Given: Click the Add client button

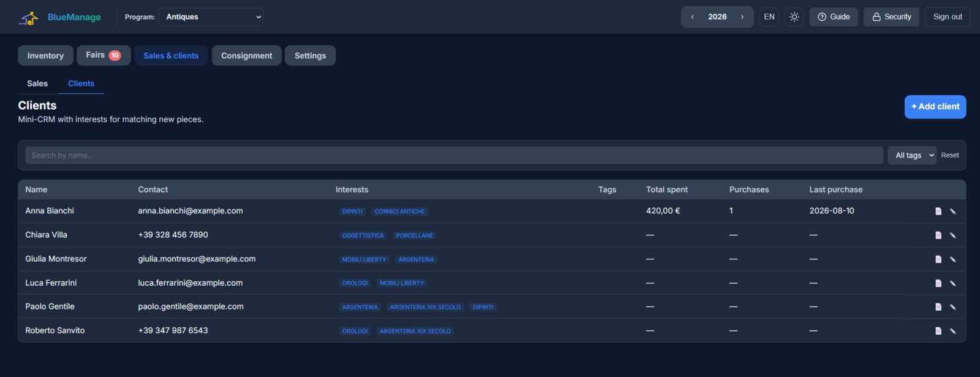Looking at the screenshot, I should pos(935,107).
